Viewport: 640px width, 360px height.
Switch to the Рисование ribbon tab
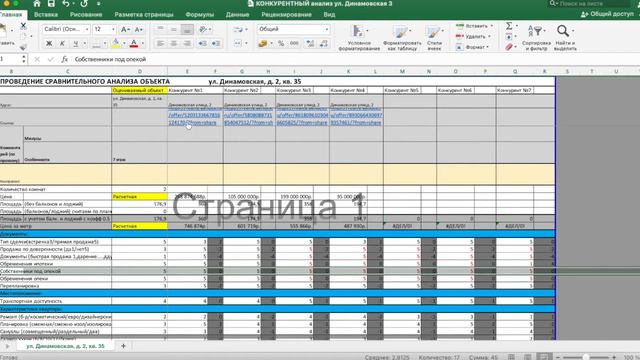[x=86, y=14]
